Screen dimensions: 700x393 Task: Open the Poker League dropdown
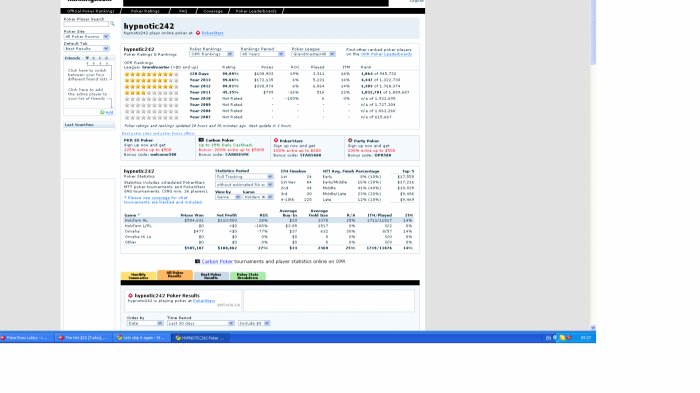tap(313, 54)
